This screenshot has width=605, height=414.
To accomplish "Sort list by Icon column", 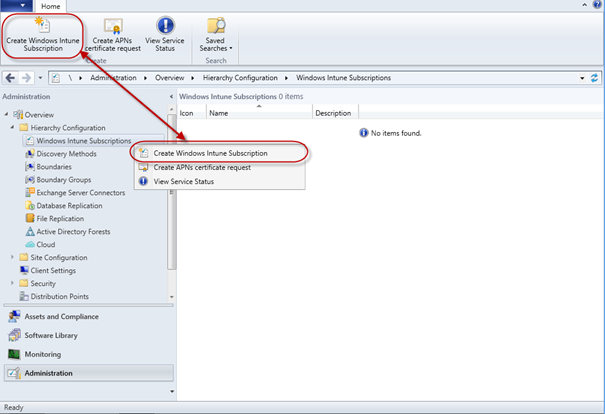I will click(192, 113).
